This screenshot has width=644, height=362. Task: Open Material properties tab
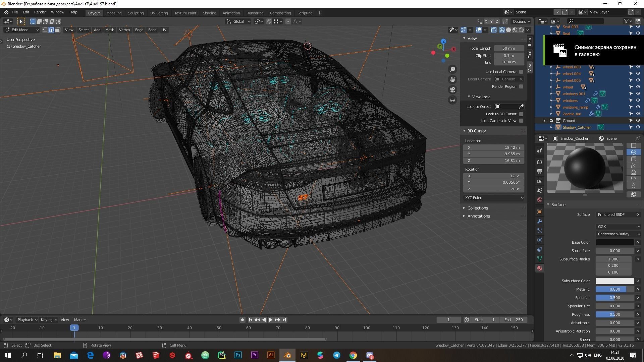point(539,268)
